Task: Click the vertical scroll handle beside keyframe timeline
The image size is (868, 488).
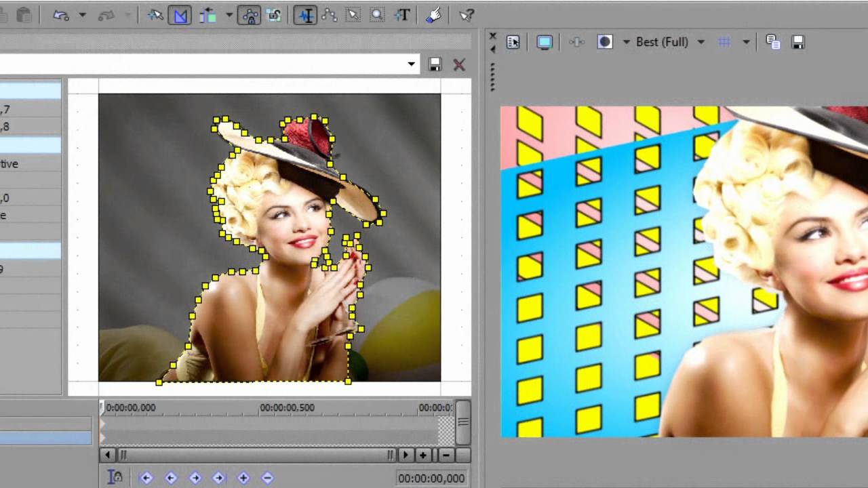Action: click(463, 422)
